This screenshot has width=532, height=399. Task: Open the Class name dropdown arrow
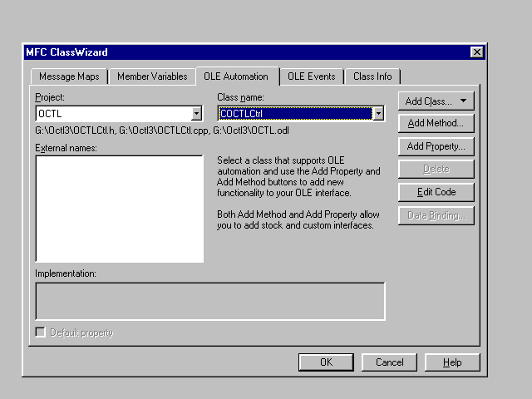coord(378,114)
